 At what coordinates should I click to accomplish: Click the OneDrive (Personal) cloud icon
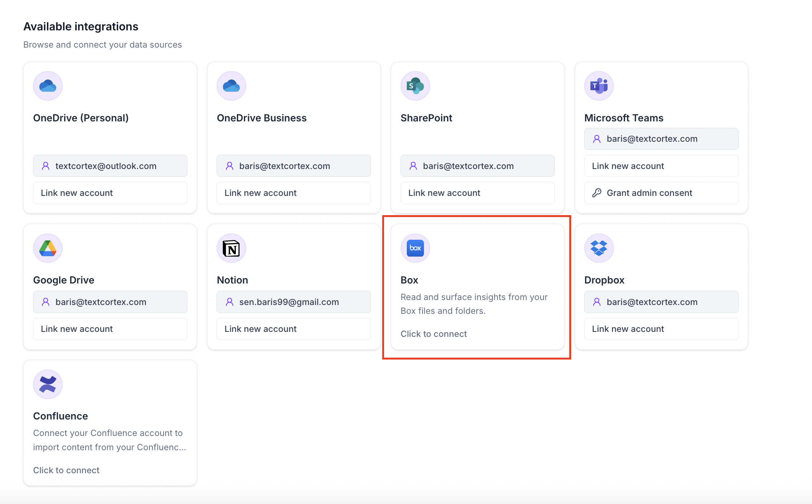[48, 86]
